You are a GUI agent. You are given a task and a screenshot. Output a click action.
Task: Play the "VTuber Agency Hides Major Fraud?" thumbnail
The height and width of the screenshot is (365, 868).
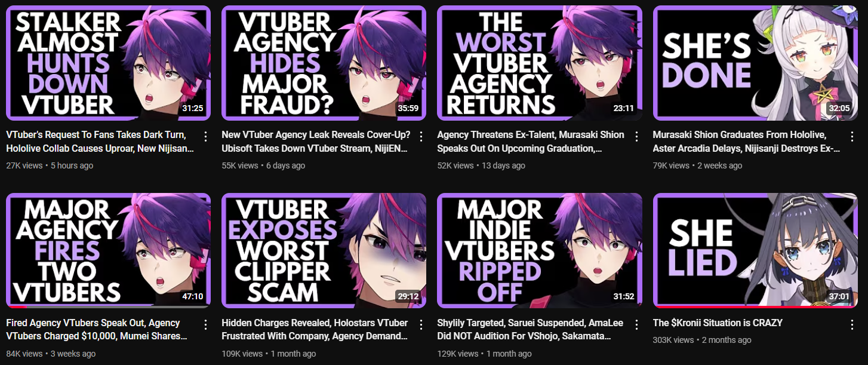point(324,63)
